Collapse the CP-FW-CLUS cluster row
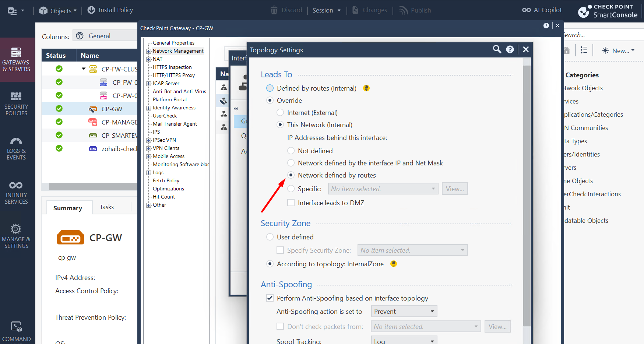 (84, 69)
